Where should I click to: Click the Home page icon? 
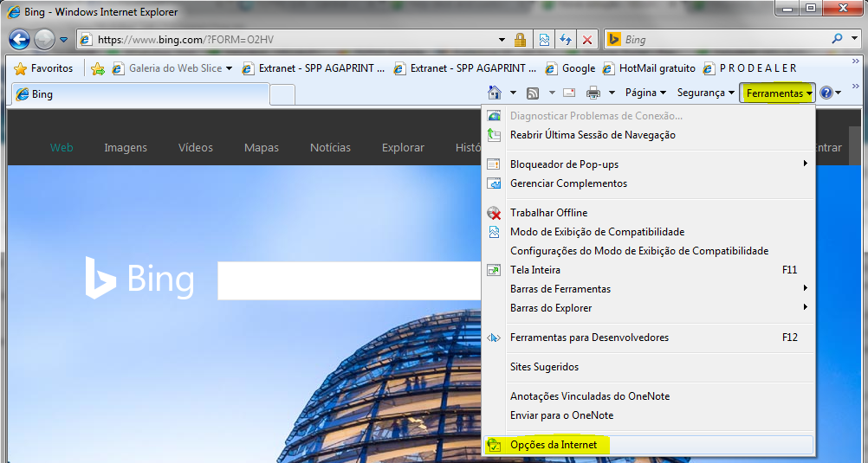(495, 93)
